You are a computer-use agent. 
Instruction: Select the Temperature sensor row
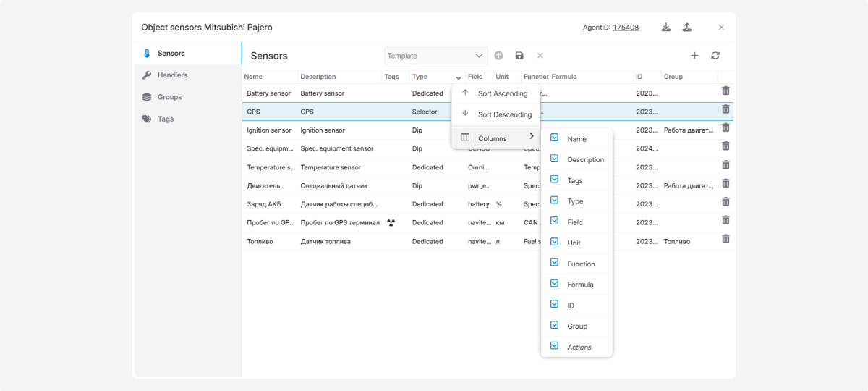point(330,167)
